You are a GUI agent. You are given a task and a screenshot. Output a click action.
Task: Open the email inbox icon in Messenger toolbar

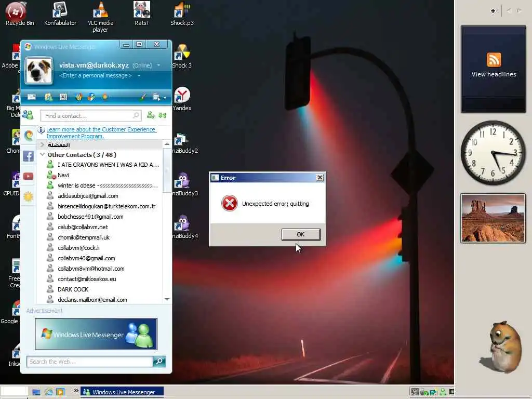pyautogui.click(x=32, y=97)
